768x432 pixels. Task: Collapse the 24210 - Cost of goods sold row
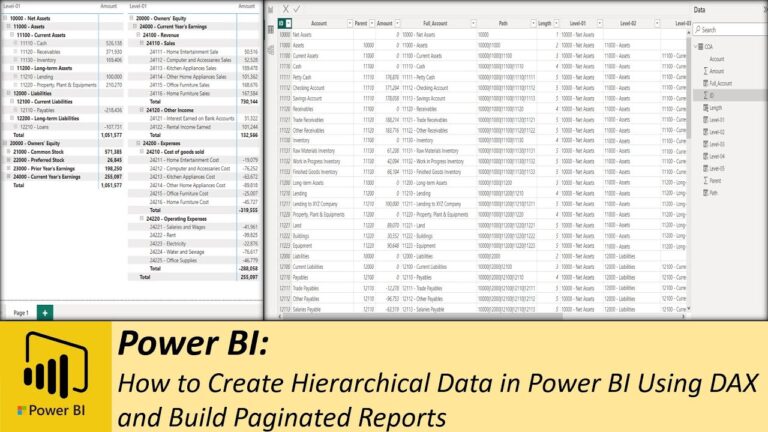(x=142, y=152)
